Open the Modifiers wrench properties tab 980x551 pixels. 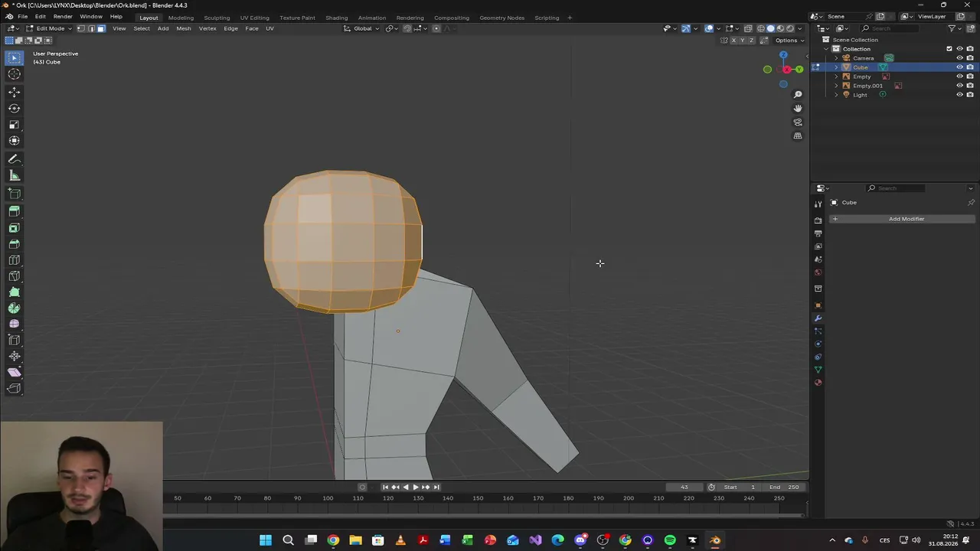pyautogui.click(x=818, y=318)
